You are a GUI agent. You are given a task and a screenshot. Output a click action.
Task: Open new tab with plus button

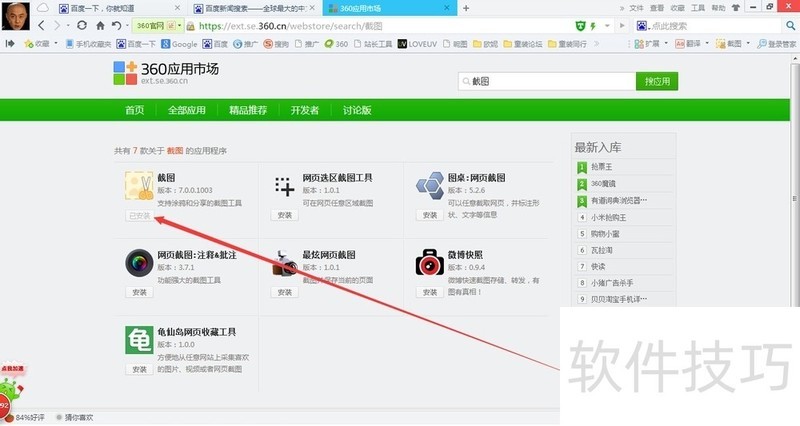[466, 8]
